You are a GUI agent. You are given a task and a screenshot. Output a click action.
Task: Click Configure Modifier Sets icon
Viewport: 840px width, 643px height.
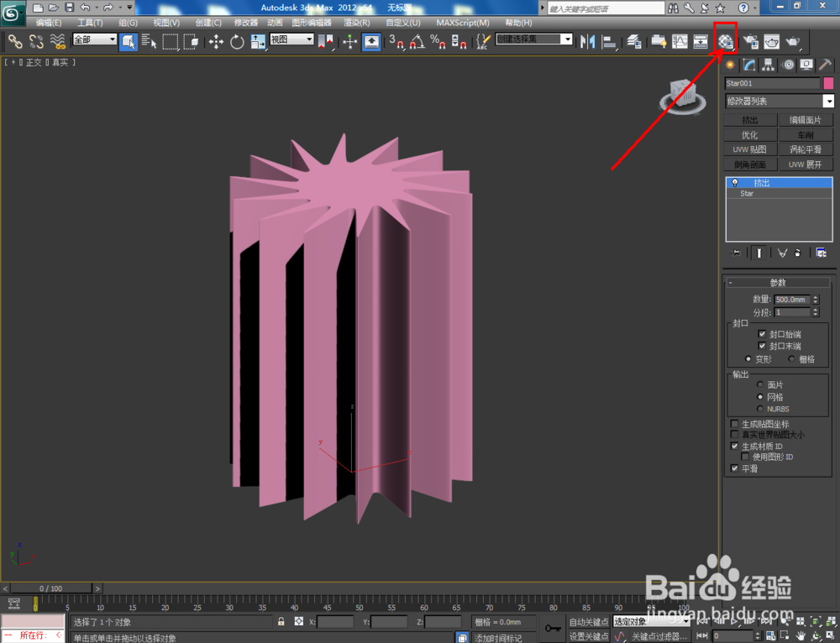click(x=821, y=253)
